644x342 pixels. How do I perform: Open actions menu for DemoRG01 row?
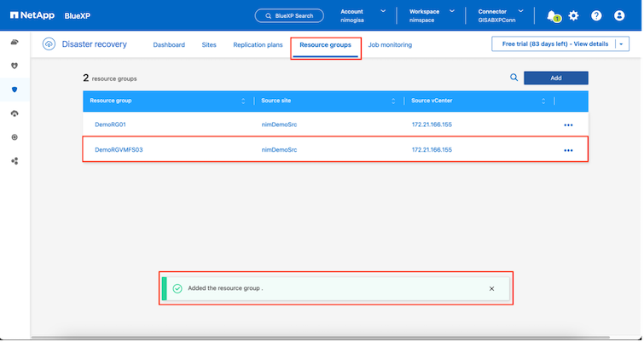pos(568,125)
